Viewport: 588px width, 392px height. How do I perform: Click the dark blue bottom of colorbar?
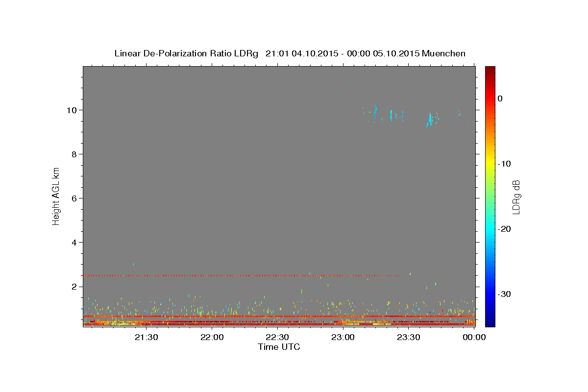[490, 322]
